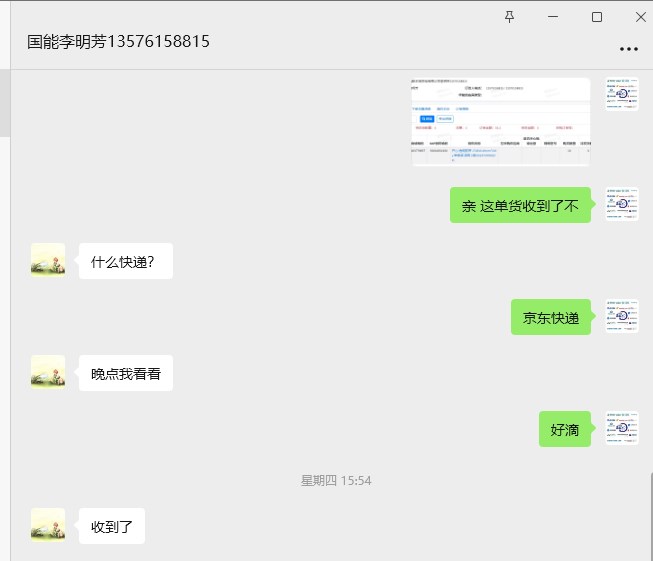
Task: Click sender avatar beside the screenshot image
Action: click(x=623, y=93)
